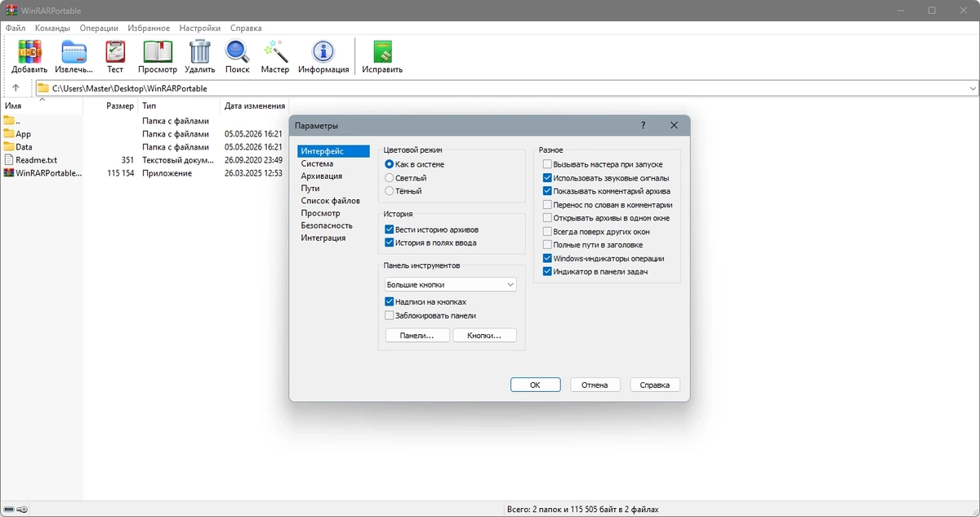Open the Операции menu
The height and width of the screenshot is (517, 980).
pyautogui.click(x=99, y=28)
